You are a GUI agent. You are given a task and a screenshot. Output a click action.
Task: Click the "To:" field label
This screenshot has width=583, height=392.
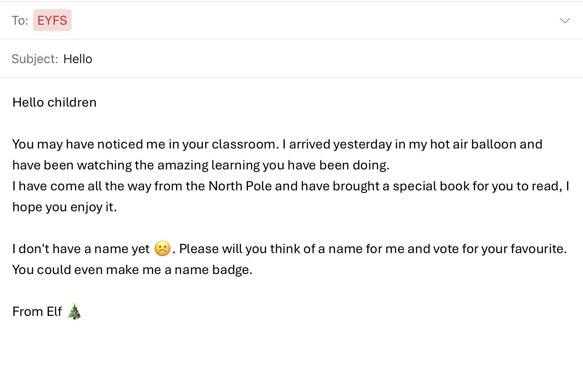(20, 20)
